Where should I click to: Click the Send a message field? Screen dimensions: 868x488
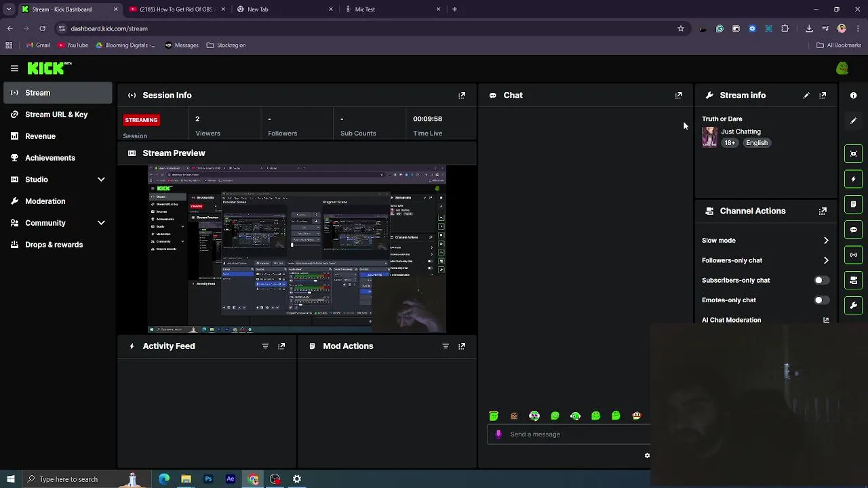(x=569, y=434)
